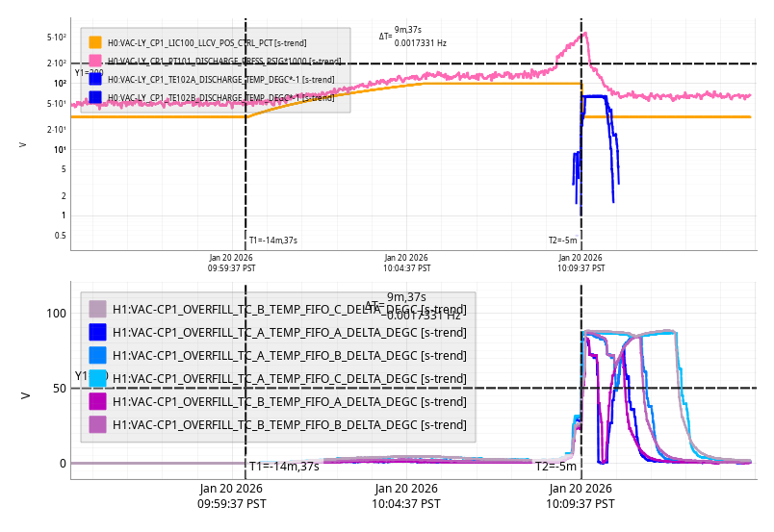The height and width of the screenshot is (532, 774).
Task: Click the mauve TC_B_TEMP_FIFO_C legend swatch
Action: click(97, 309)
